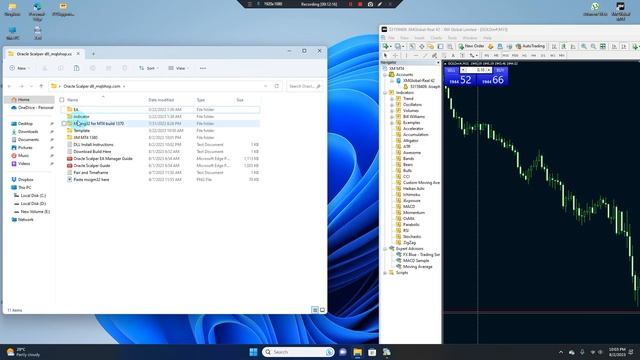Click the paste clipboard icon in Explorer toolbar

coord(76,68)
